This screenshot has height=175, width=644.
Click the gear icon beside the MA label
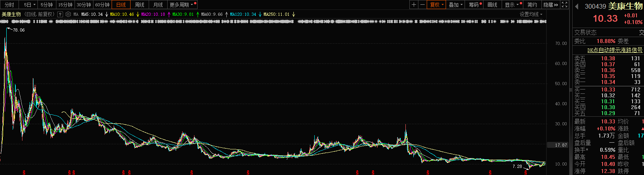pos(68,14)
